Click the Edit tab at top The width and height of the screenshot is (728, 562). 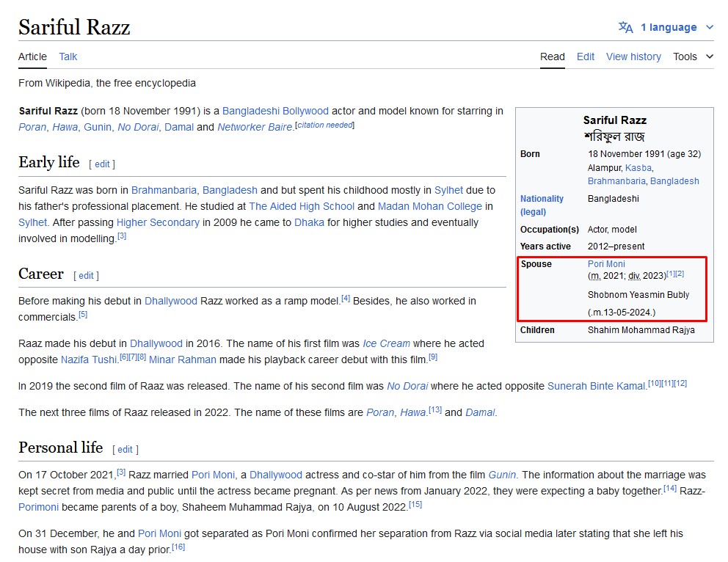tap(586, 56)
